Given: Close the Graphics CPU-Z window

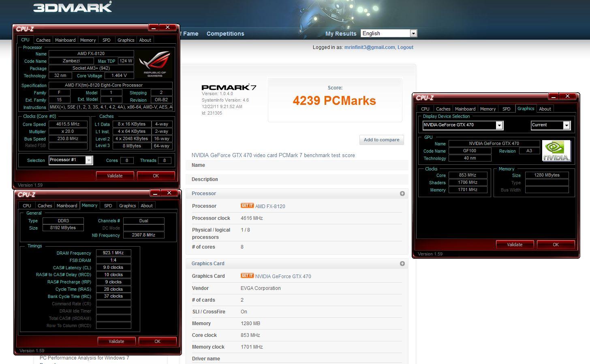Looking at the screenshot, I should point(567,96).
